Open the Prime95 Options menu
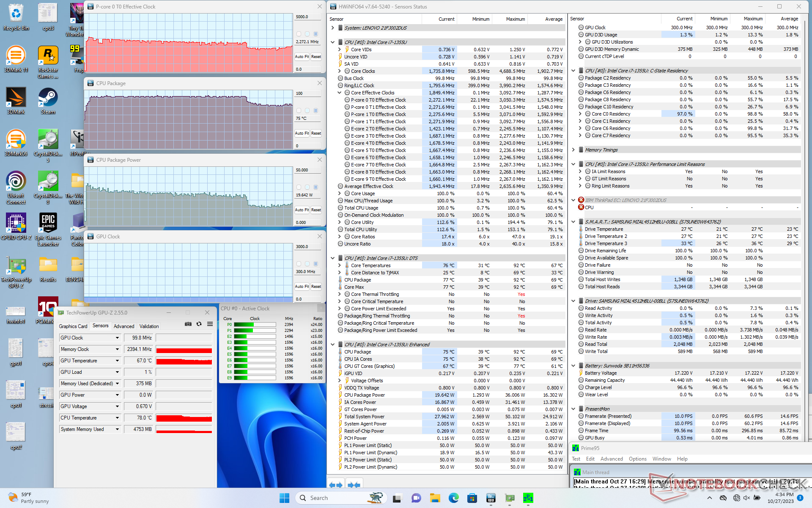Viewport: 812px width, 508px height. [x=637, y=459]
